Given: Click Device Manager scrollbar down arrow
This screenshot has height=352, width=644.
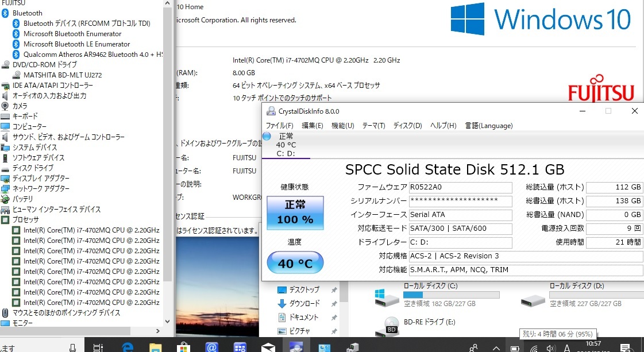Looking at the screenshot, I should coord(167,322).
